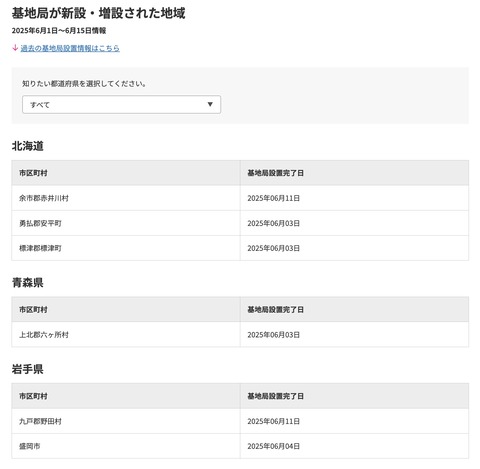Click the label 知りたい都道府県を選択してください。
Viewport: 480px width, 469px height.
tap(84, 84)
